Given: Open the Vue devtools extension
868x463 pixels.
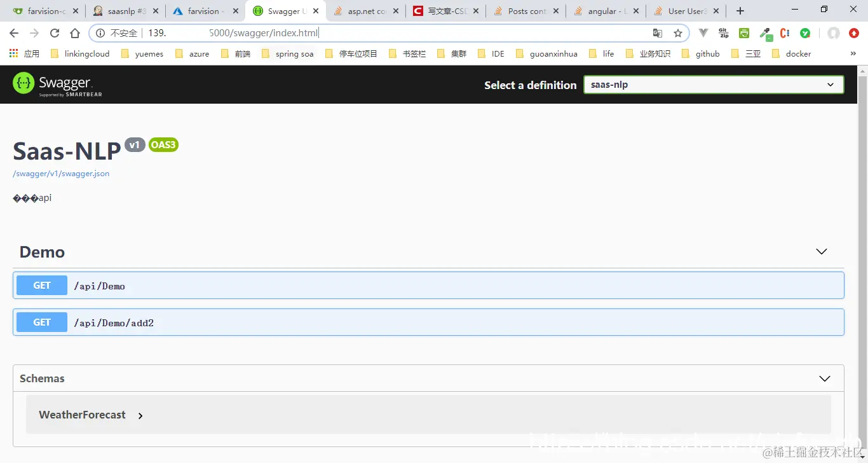Looking at the screenshot, I should [703, 33].
